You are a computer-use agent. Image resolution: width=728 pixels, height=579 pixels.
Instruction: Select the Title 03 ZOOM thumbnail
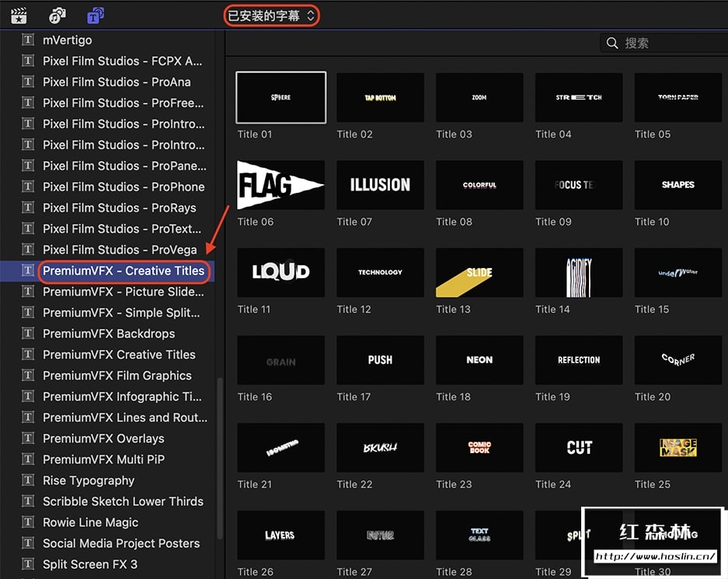[x=479, y=97]
